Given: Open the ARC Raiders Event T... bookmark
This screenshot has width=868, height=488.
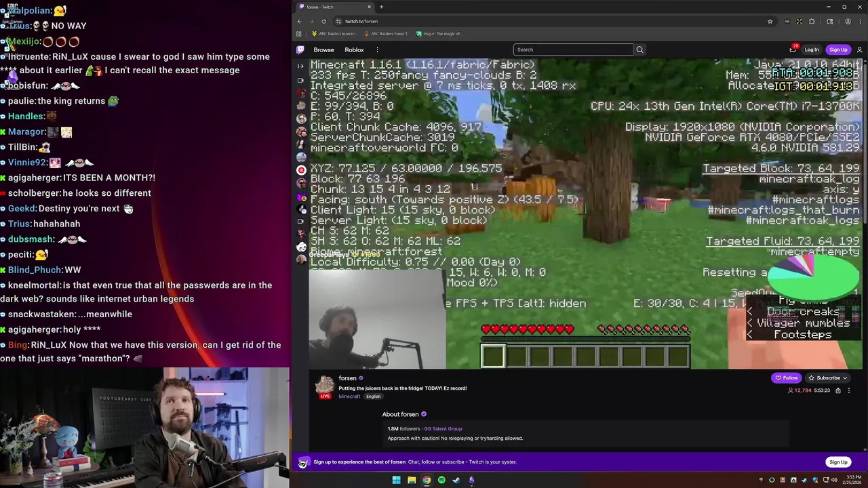Looking at the screenshot, I should (x=387, y=33).
